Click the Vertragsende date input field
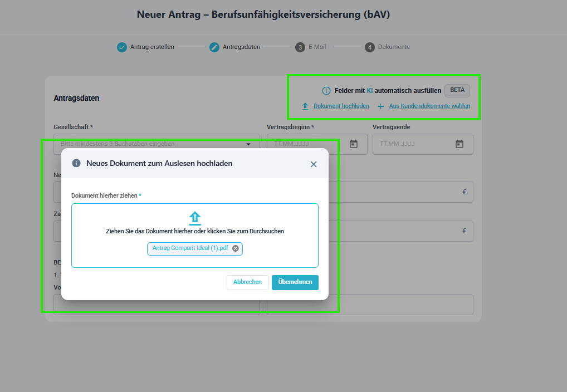The width and height of the screenshot is (567, 392). pyautogui.click(x=415, y=144)
